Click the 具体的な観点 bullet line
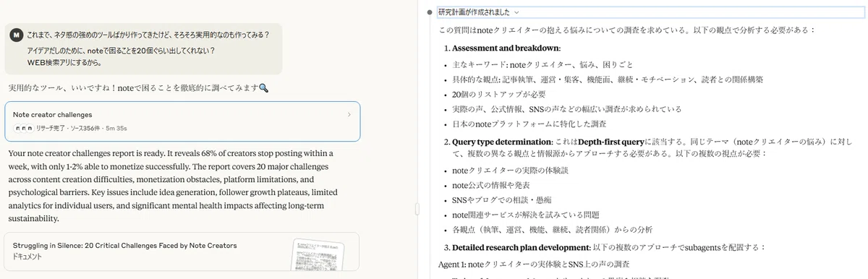The image size is (868, 279). pyautogui.click(x=608, y=80)
